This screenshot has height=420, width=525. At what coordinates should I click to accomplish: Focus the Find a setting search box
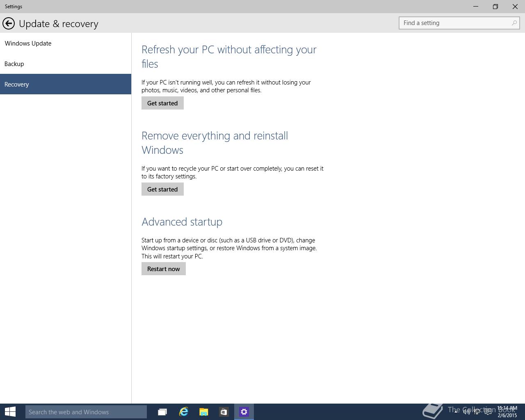click(459, 23)
